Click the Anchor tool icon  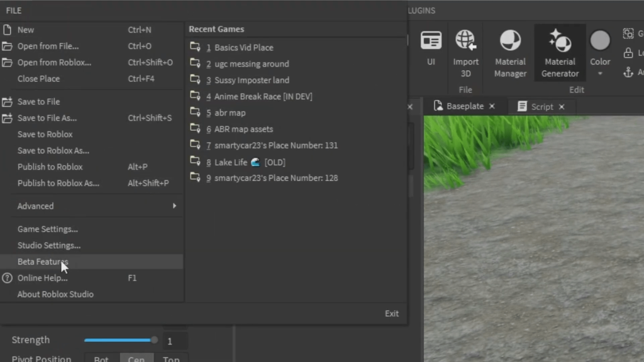(628, 73)
